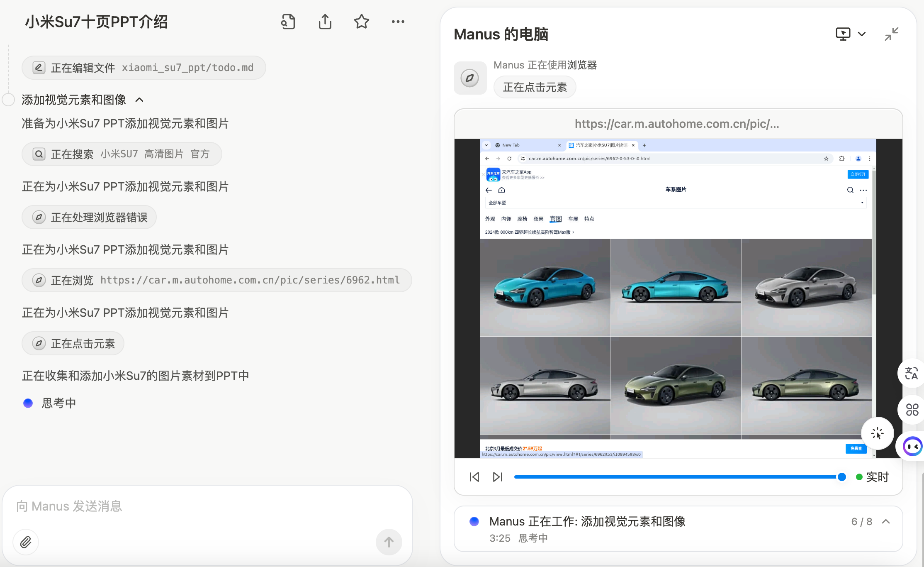924x567 pixels.
Task: Click the search icon in autohome page header
Action: pyautogui.click(x=850, y=190)
